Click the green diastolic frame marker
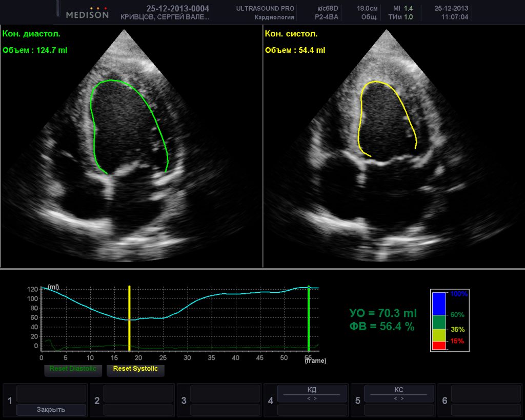Image resolution: width=525 pixels, height=420 pixels. coord(308,318)
